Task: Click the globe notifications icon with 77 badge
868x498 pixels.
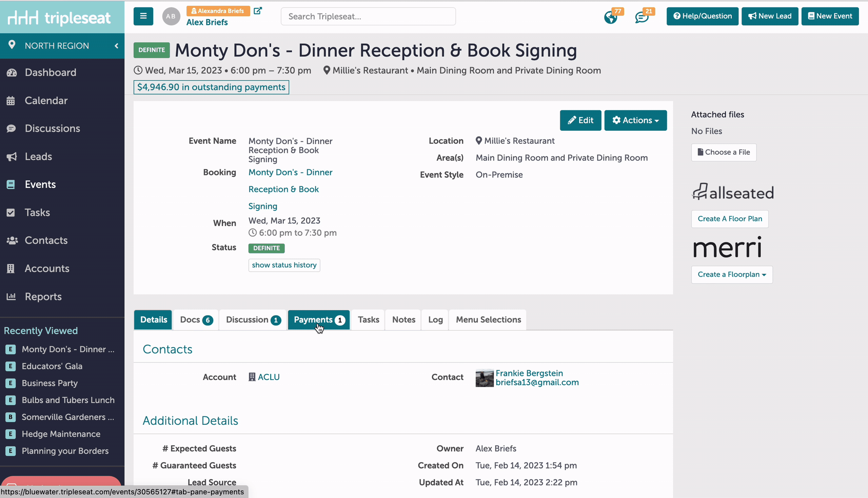Action: pos(611,17)
